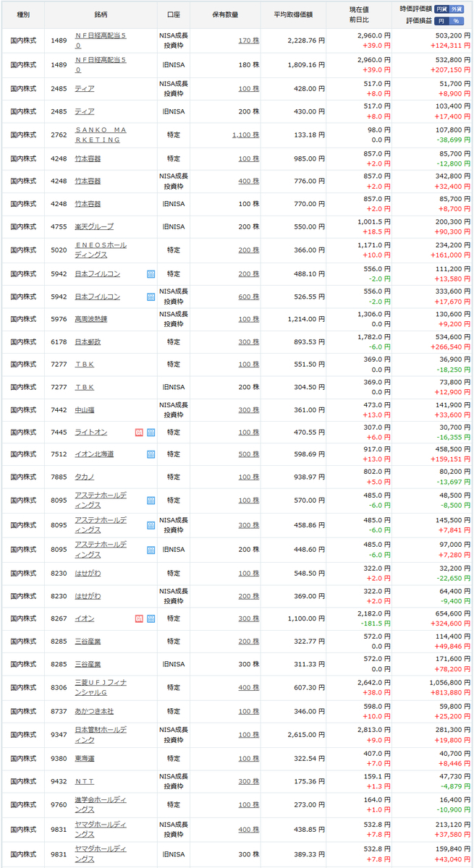Click 口座 column header
This screenshot has width=474, height=868.
(173, 14)
